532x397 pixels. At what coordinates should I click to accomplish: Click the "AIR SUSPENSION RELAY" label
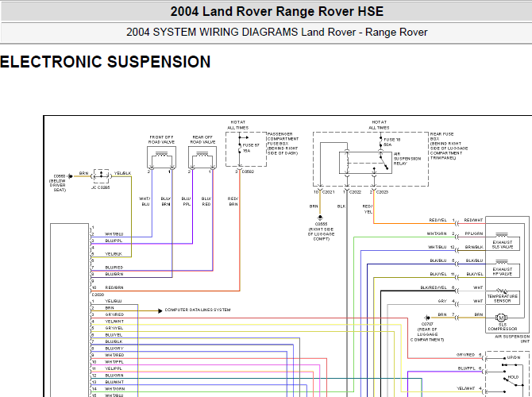407,159
